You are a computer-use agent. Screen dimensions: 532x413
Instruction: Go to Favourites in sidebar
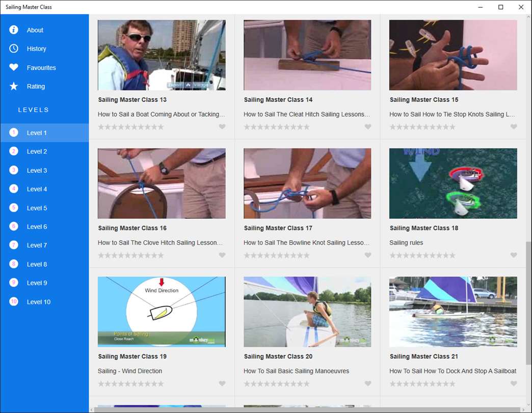pyautogui.click(x=44, y=67)
